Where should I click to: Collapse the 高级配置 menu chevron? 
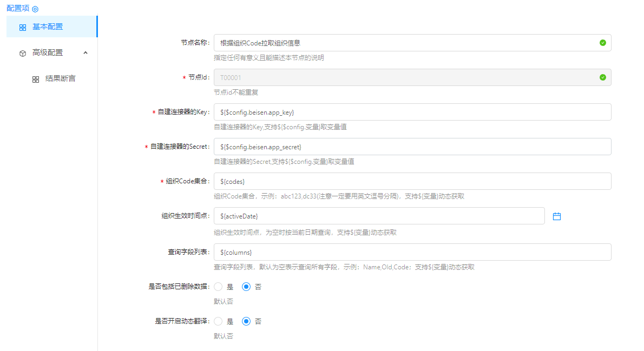pos(86,52)
